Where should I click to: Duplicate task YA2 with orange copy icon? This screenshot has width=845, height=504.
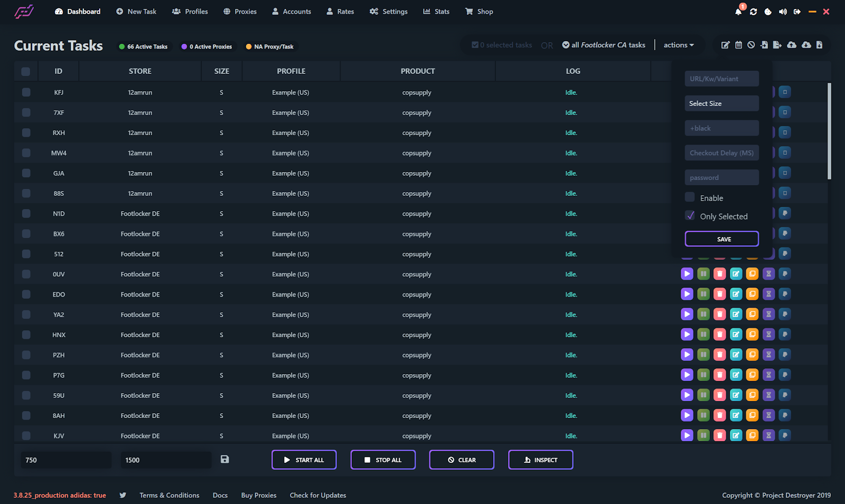[x=752, y=315]
